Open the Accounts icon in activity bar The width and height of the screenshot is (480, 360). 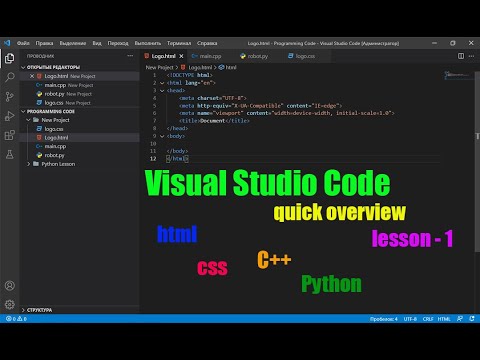tap(10, 286)
